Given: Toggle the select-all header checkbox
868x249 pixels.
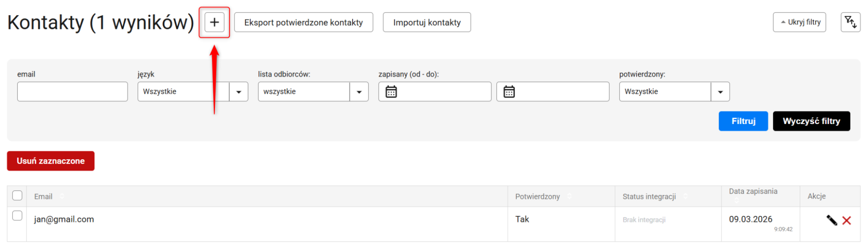Looking at the screenshot, I should point(17,196).
